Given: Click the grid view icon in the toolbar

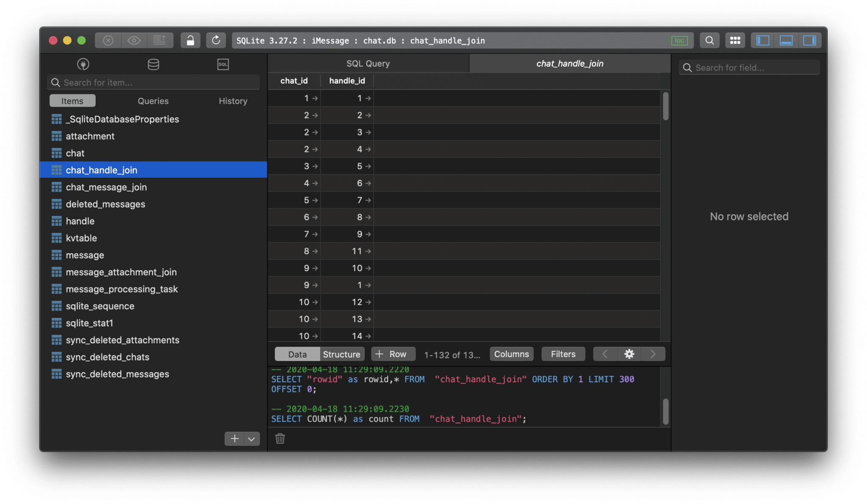Looking at the screenshot, I should (x=735, y=40).
